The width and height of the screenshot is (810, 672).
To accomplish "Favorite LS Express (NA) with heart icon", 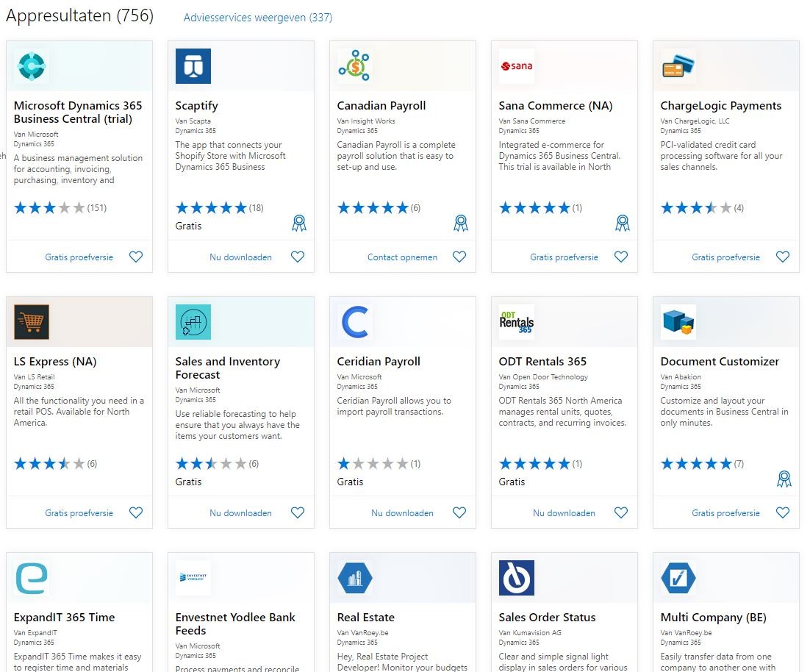I will click(x=136, y=512).
